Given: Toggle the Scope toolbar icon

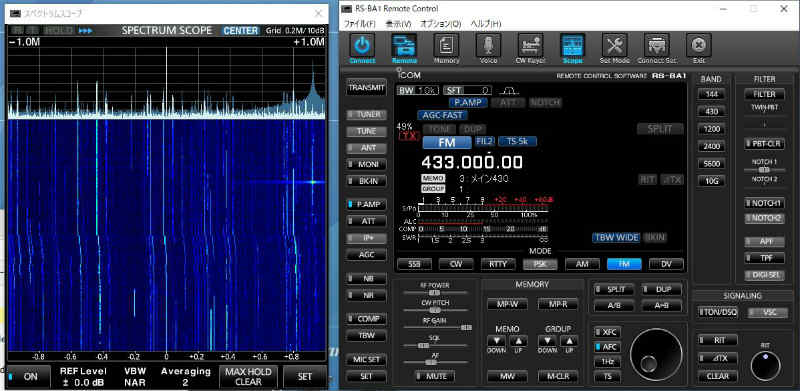Looking at the screenshot, I should tap(572, 46).
